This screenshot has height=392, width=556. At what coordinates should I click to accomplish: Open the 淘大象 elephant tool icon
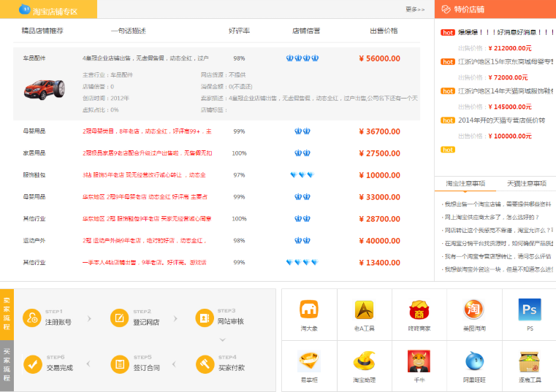tap(309, 309)
